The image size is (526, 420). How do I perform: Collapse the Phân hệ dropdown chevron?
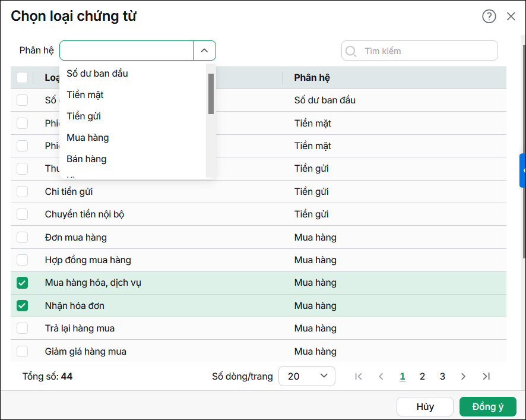(x=204, y=50)
